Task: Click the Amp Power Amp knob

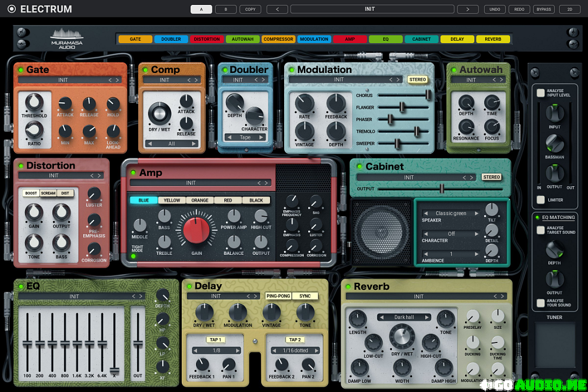Action: (x=234, y=217)
